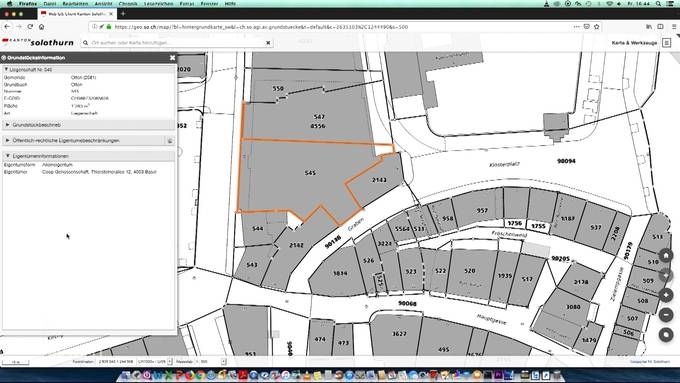Expand Öffentlich-rechtliche Eigentumsbeschränkungen section

(84, 141)
